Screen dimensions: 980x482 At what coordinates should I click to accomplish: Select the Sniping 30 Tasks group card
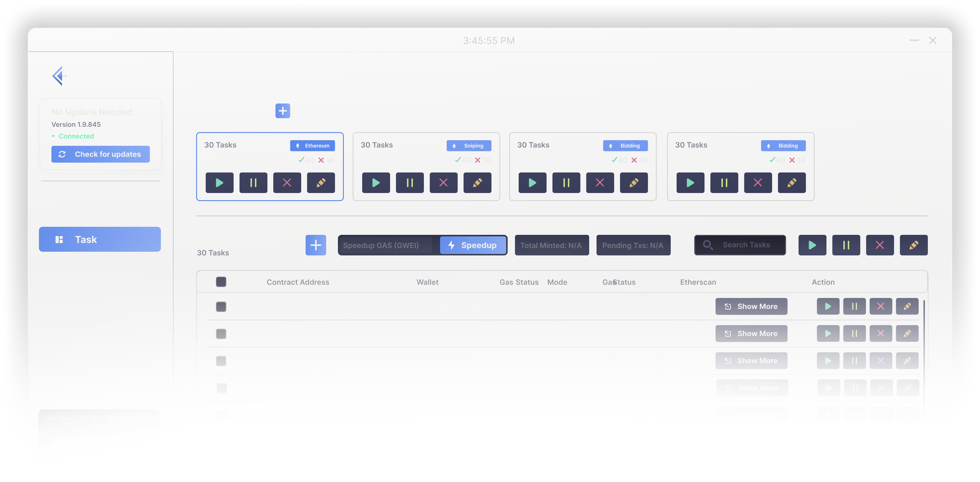tap(426, 166)
